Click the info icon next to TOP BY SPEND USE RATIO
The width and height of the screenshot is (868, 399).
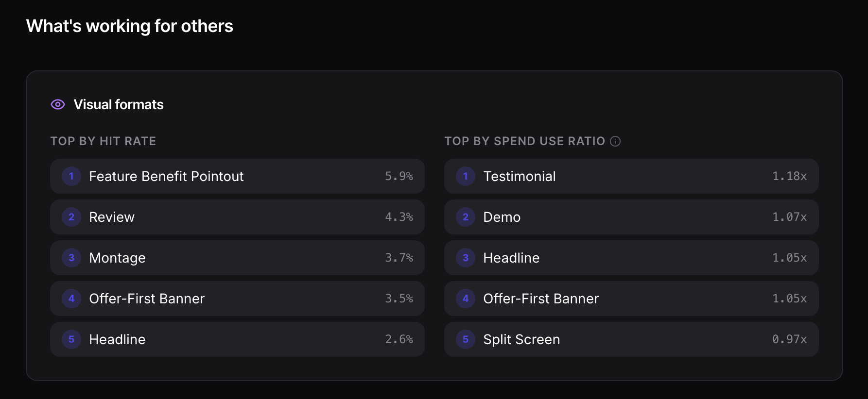[x=616, y=141]
